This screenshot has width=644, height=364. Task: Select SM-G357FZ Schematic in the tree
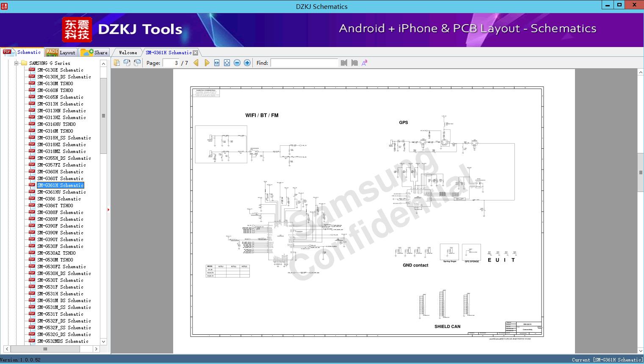61,165
